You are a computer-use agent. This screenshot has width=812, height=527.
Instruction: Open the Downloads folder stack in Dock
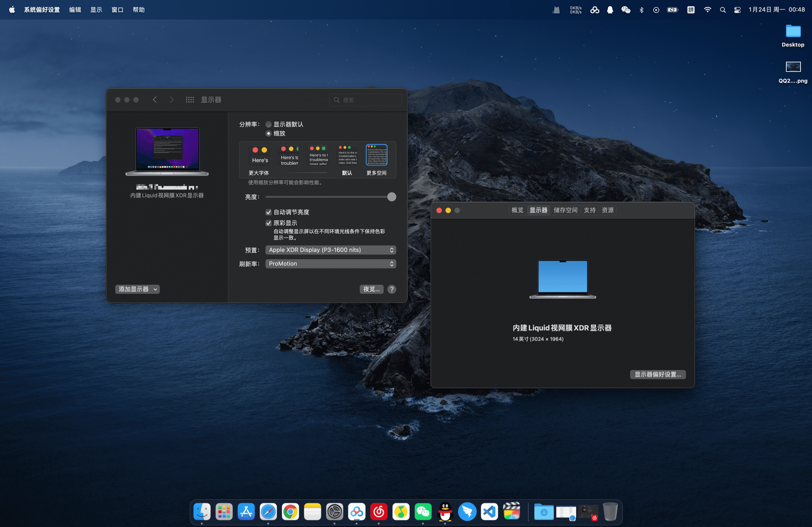tap(544, 512)
